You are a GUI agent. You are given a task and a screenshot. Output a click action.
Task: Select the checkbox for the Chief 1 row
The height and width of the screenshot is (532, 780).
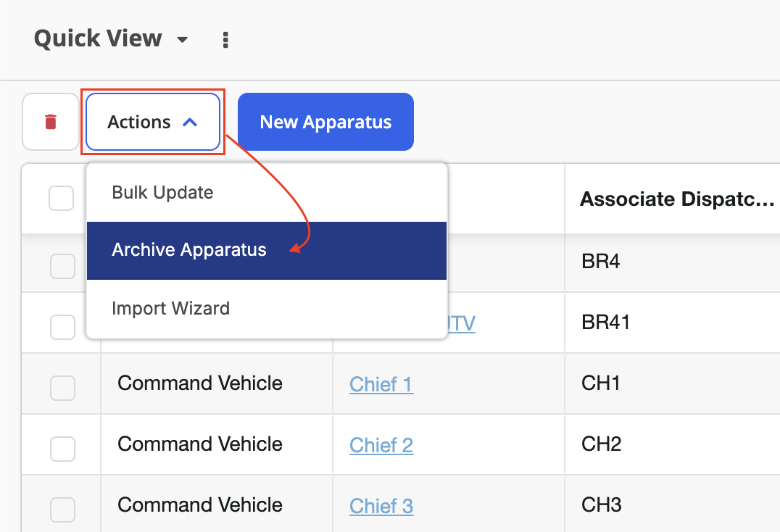62,388
